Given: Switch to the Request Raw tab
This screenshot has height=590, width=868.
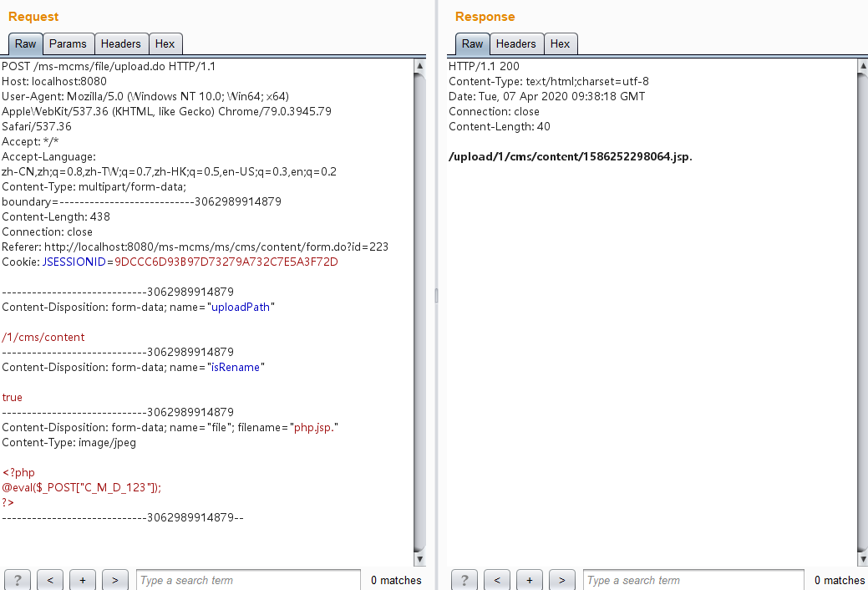Looking at the screenshot, I should click(25, 43).
